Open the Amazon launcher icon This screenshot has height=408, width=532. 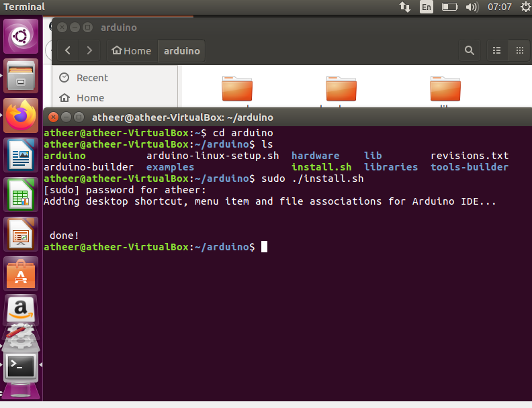pos(21,309)
